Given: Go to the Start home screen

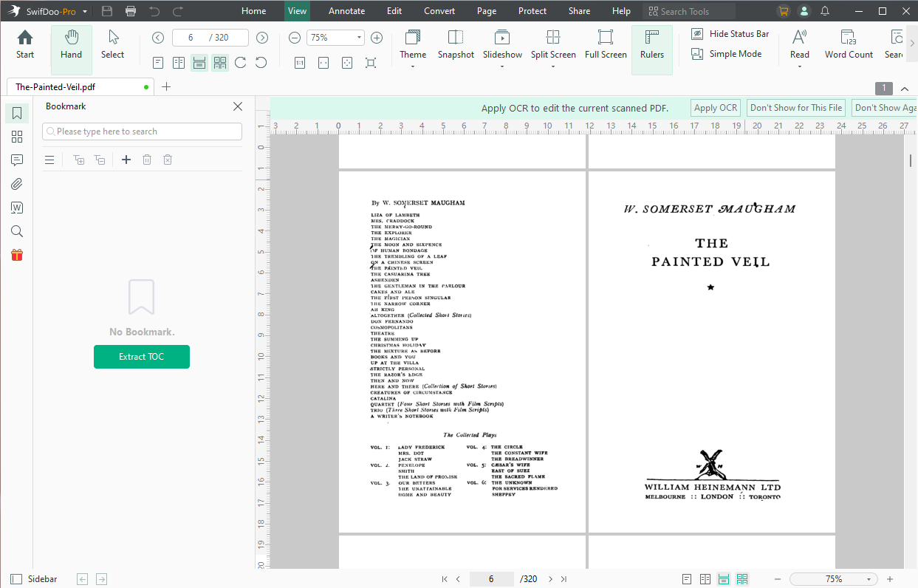Looking at the screenshot, I should 25,44.
